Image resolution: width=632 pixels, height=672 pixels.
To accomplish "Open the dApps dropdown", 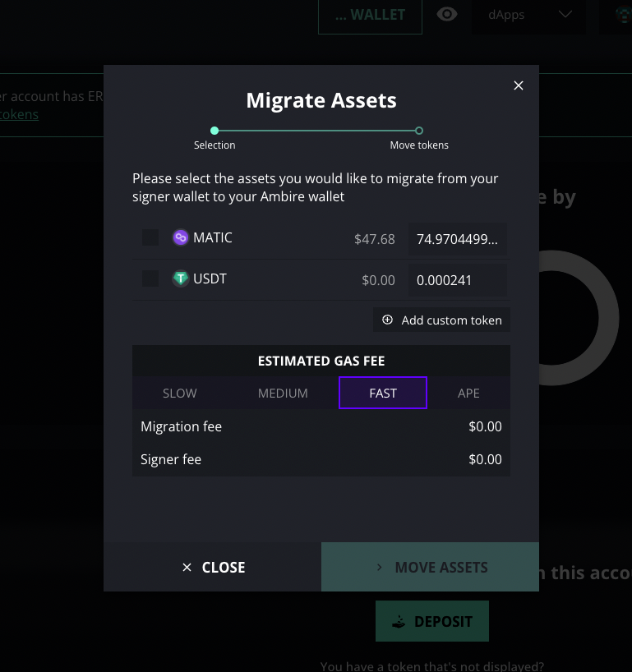I will [528, 16].
